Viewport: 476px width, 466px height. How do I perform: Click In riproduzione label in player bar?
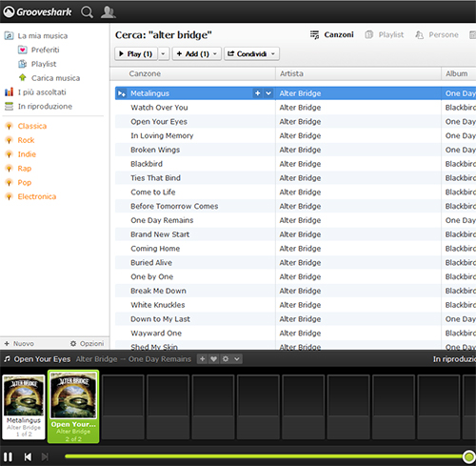[454, 359]
